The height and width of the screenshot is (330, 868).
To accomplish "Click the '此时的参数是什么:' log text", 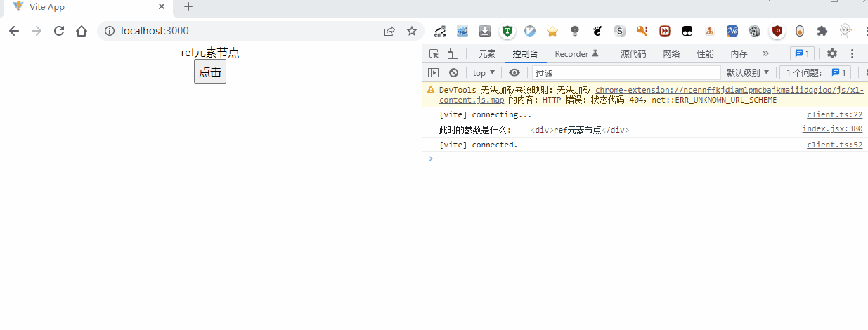I will [x=476, y=130].
